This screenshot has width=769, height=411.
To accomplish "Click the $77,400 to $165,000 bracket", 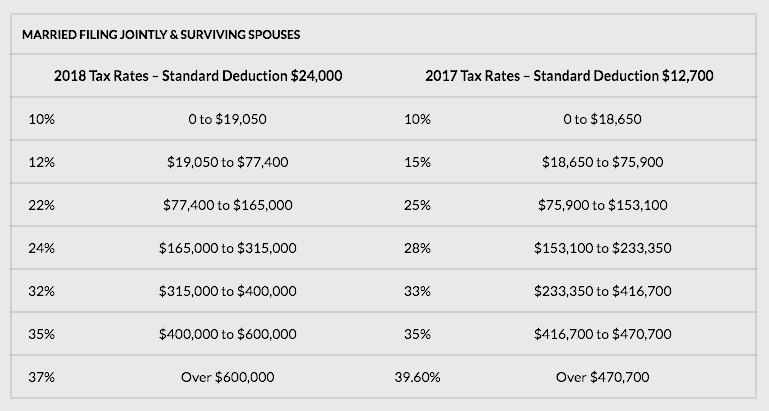I will point(227,205).
